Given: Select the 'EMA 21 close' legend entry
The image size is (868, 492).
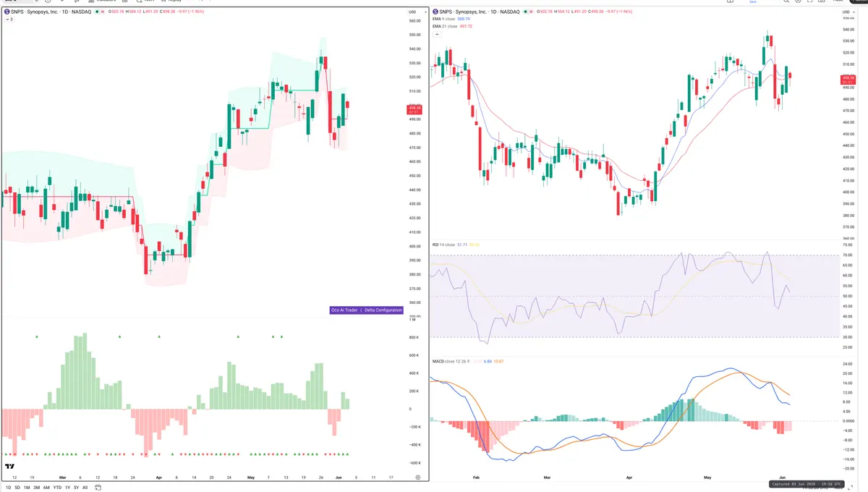Looking at the screenshot, I should [446, 26].
